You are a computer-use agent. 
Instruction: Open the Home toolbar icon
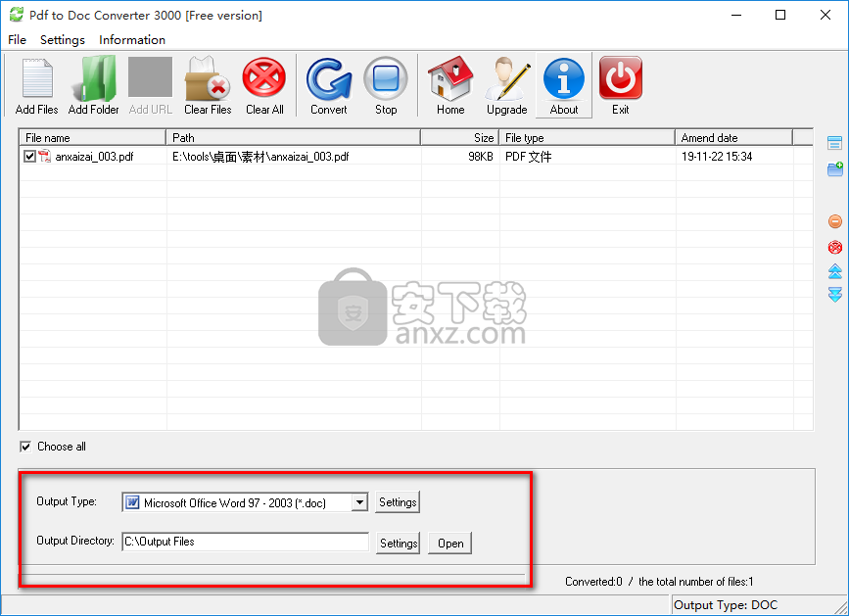[450, 86]
